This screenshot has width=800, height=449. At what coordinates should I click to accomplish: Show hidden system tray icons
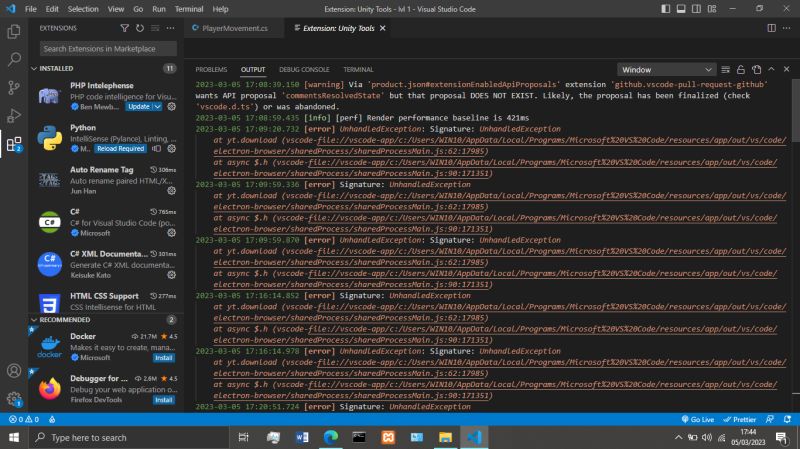click(678, 437)
